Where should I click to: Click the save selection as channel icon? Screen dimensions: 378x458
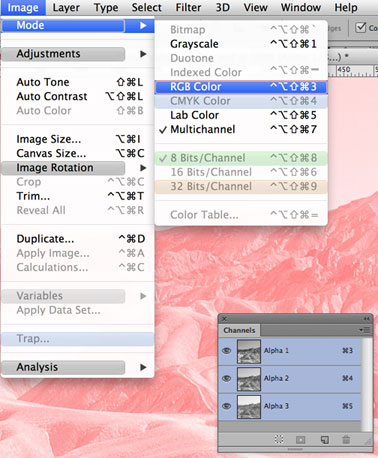tap(300, 440)
